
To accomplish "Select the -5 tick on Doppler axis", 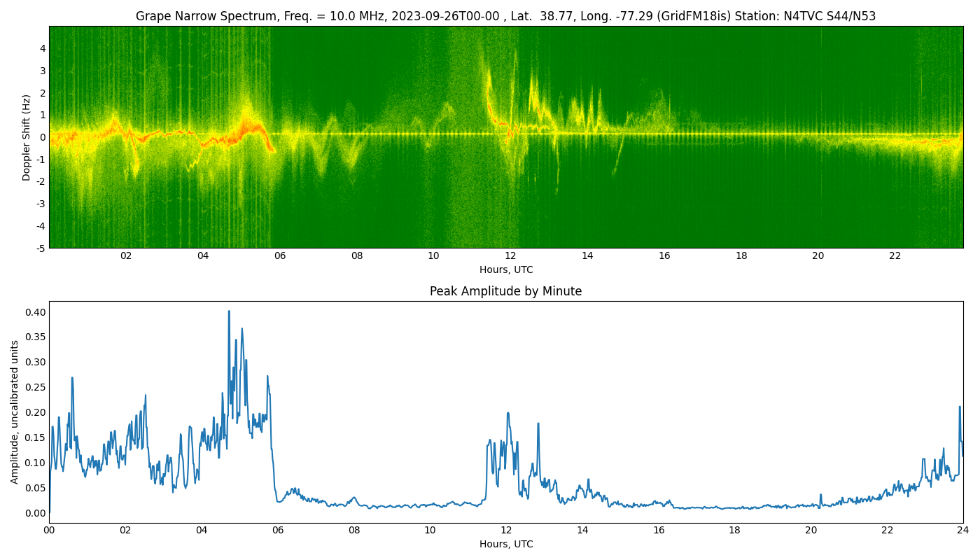I will [x=41, y=248].
